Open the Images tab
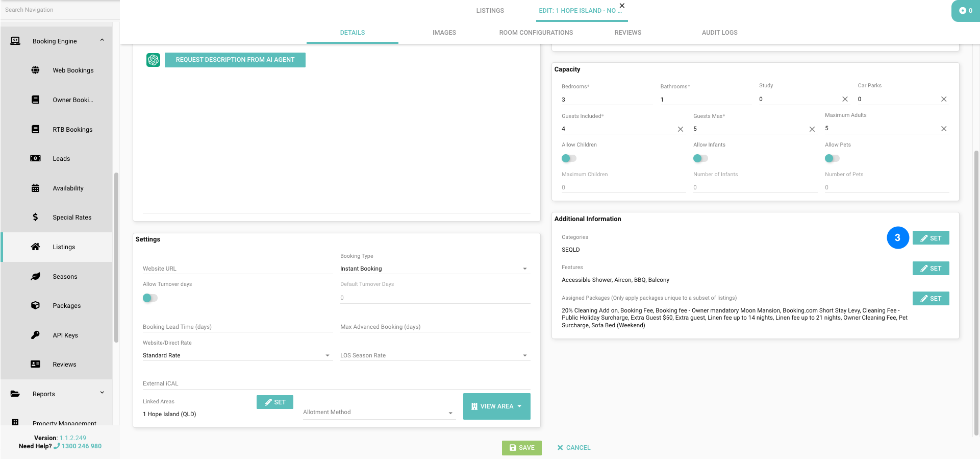 click(444, 33)
